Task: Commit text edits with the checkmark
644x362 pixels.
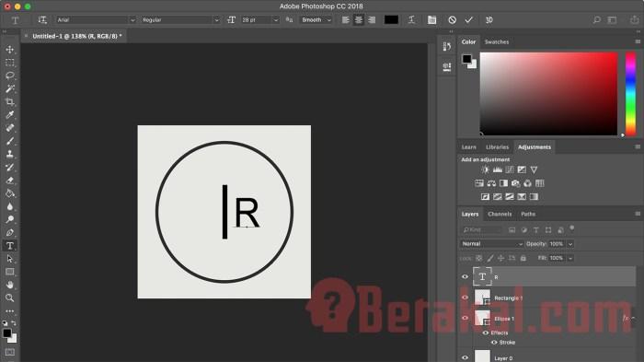Action: pyautogui.click(x=468, y=19)
